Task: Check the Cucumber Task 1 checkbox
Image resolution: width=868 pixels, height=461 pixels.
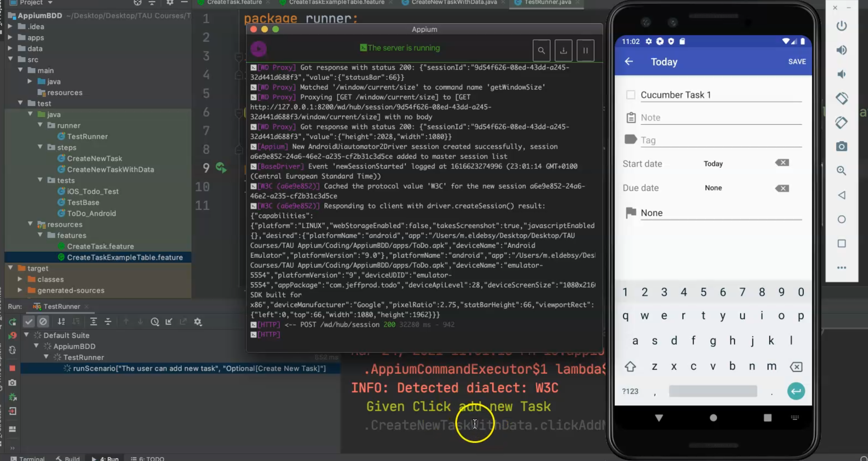Action: pos(631,95)
